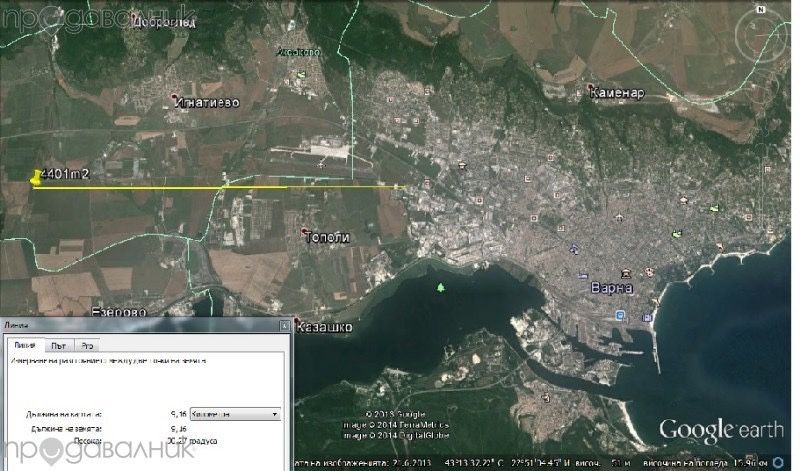Switch to the Път tab
This screenshot has width=800, height=471.
tap(59, 346)
